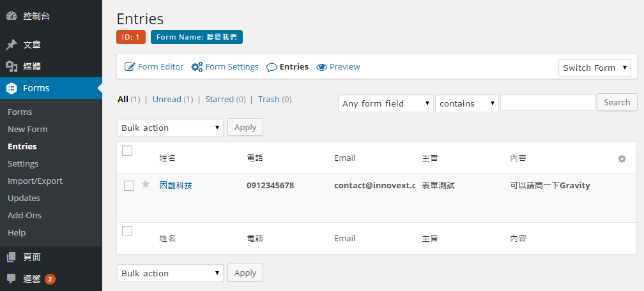644x291 pixels.
Task: Toggle the select-all checkbox in table footer
Action: (x=127, y=231)
